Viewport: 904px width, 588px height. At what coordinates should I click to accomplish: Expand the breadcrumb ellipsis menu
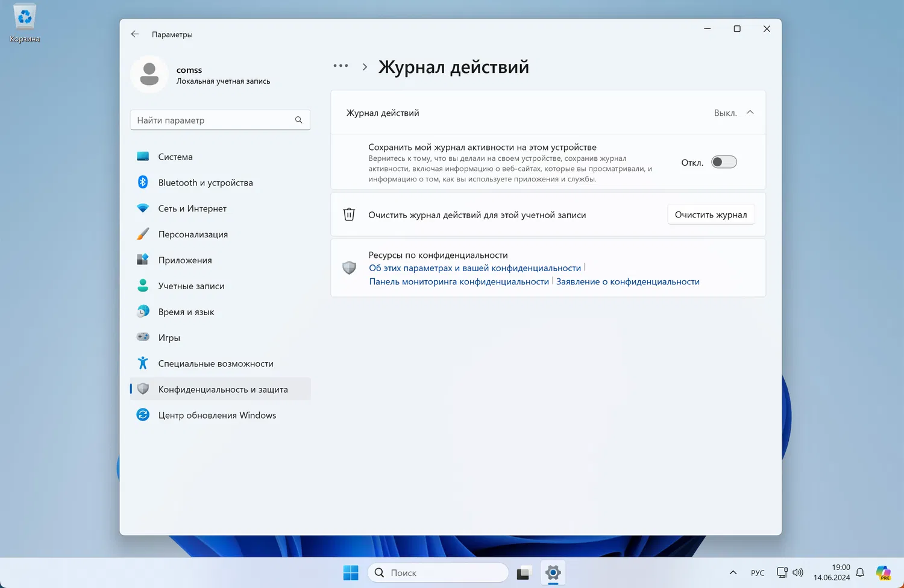[341, 66]
